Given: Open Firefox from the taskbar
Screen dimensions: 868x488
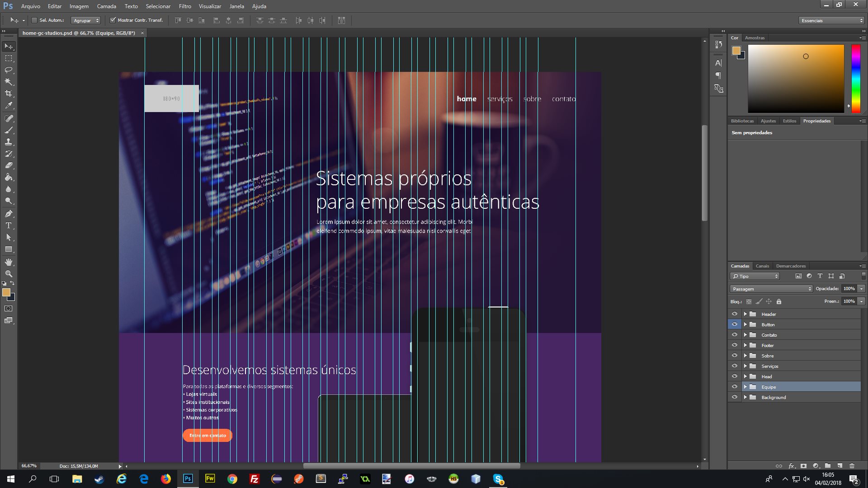Looking at the screenshot, I should tap(166, 479).
